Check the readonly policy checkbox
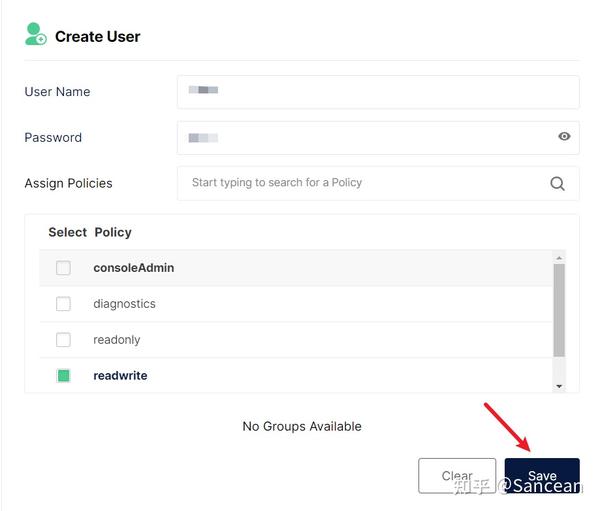Image resolution: width=600 pixels, height=511 pixels. [63, 340]
